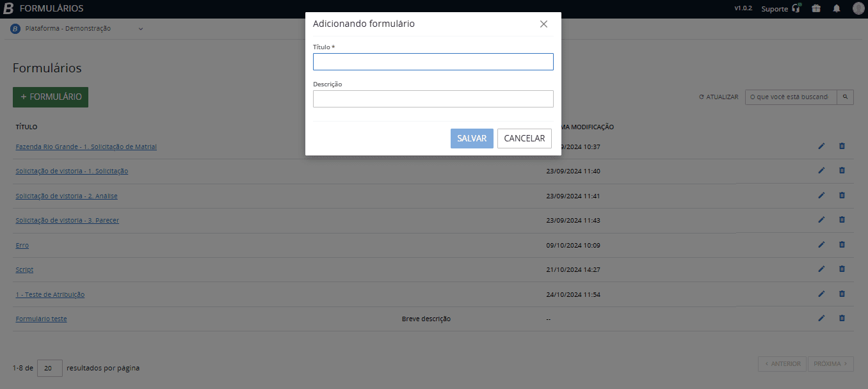Focus the Título input field
This screenshot has width=868, height=389.
click(433, 61)
